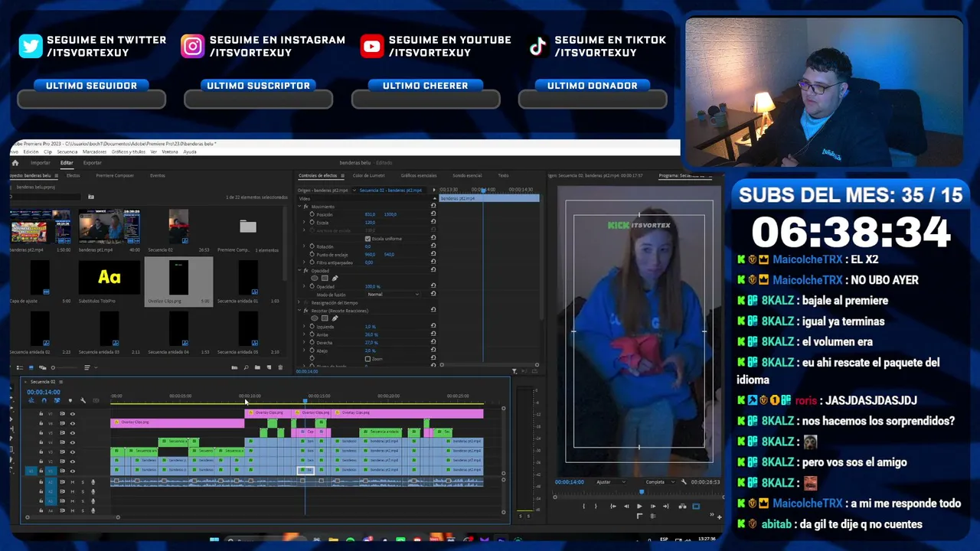Open the Gráficos esenciales panel tab
This screenshot has width=980, height=551.
(x=418, y=176)
